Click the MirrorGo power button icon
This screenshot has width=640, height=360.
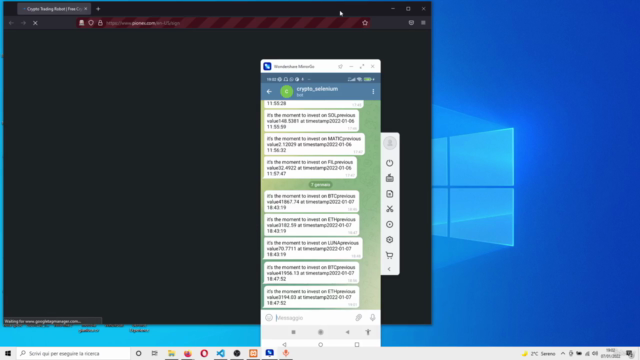coord(390,163)
